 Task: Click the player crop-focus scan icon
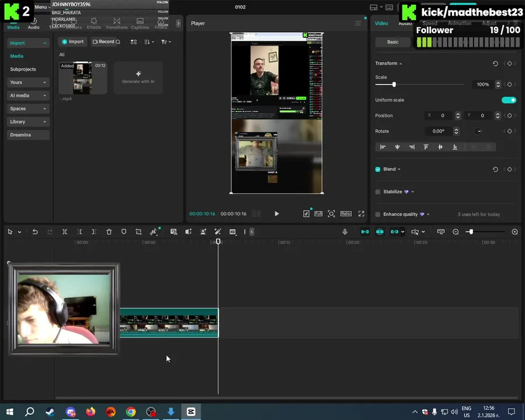tap(331, 213)
